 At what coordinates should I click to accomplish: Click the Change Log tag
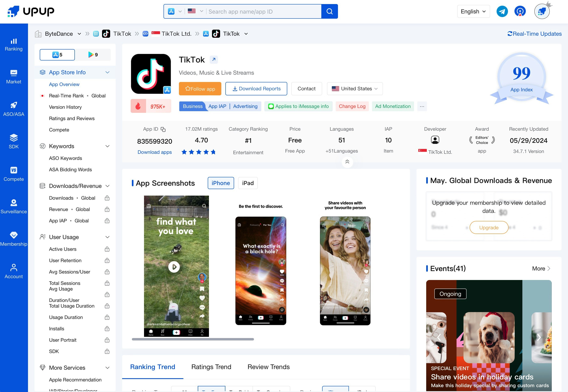[x=352, y=106]
